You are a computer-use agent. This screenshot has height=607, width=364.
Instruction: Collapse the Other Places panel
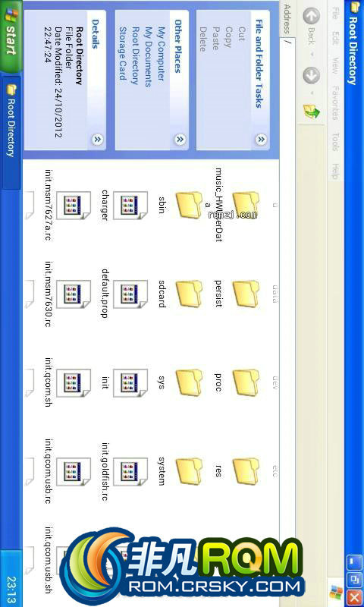pyautogui.click(x=180, y=140)
